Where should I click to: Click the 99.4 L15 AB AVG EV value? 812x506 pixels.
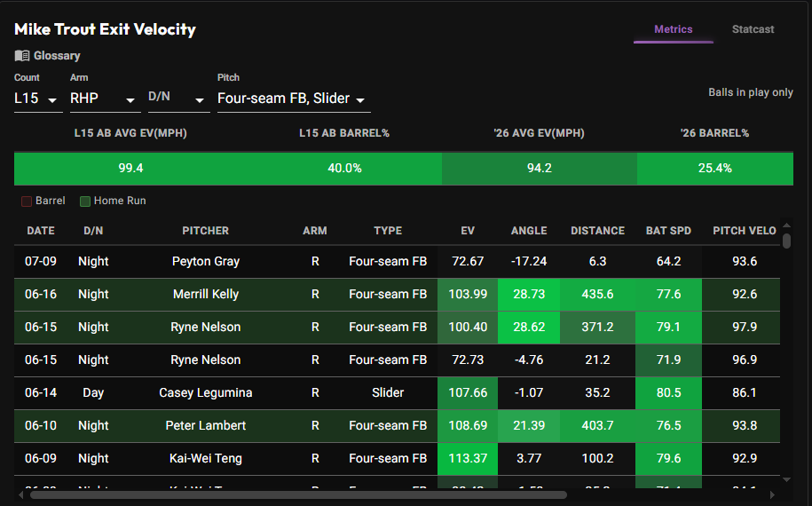[x=130, y=169]
